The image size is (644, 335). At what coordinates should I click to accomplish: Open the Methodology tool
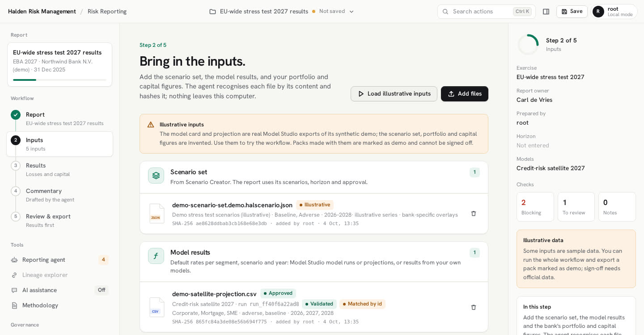coord(59,305)
